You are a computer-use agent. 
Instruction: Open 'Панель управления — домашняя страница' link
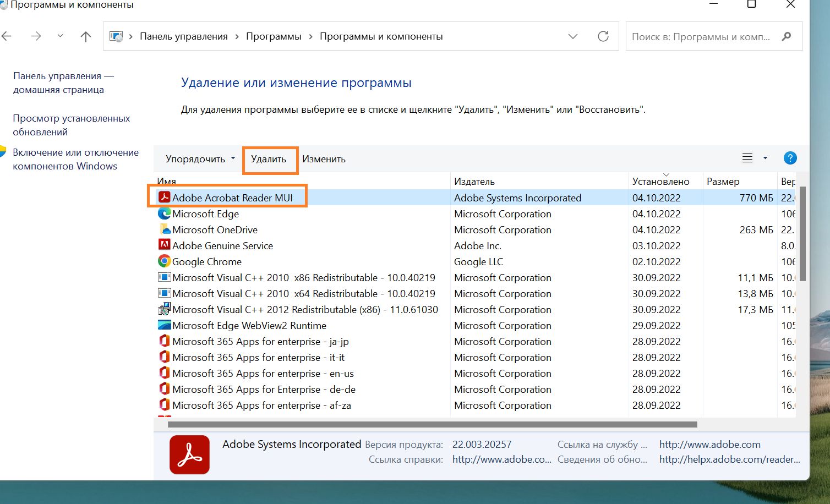point(63,83)
